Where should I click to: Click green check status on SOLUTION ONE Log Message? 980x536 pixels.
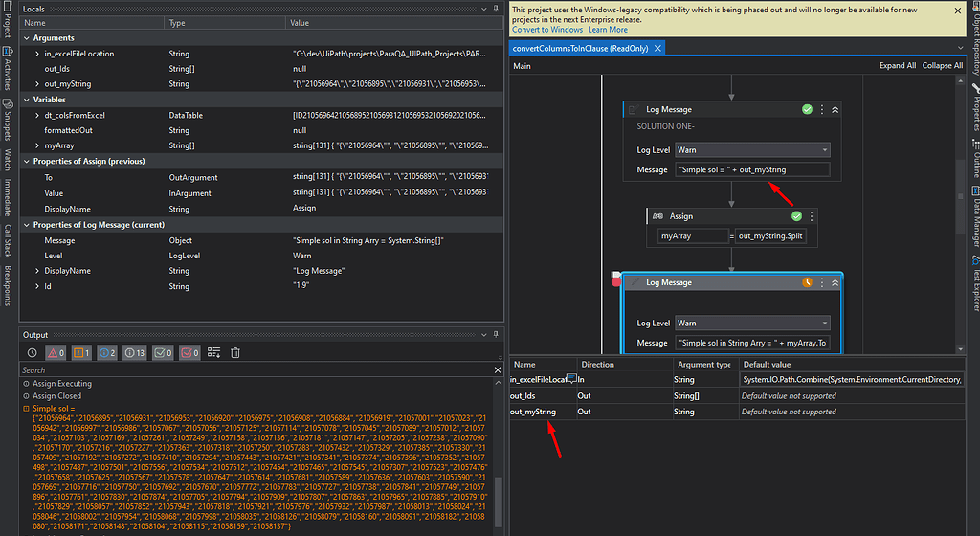(808, 109)
